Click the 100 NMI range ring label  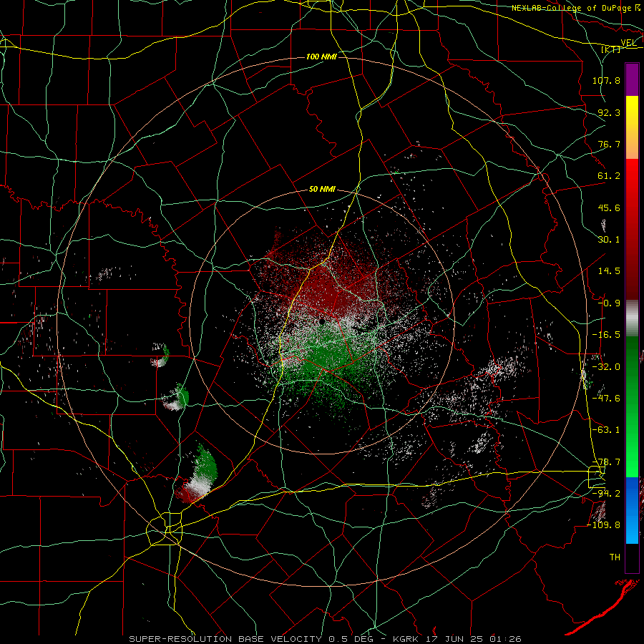click(321, 57)
